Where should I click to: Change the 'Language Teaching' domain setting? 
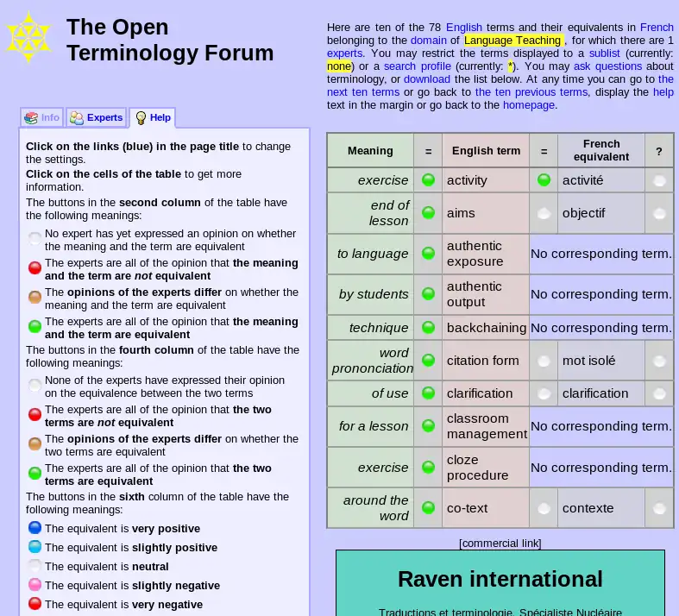click(512, 41)
